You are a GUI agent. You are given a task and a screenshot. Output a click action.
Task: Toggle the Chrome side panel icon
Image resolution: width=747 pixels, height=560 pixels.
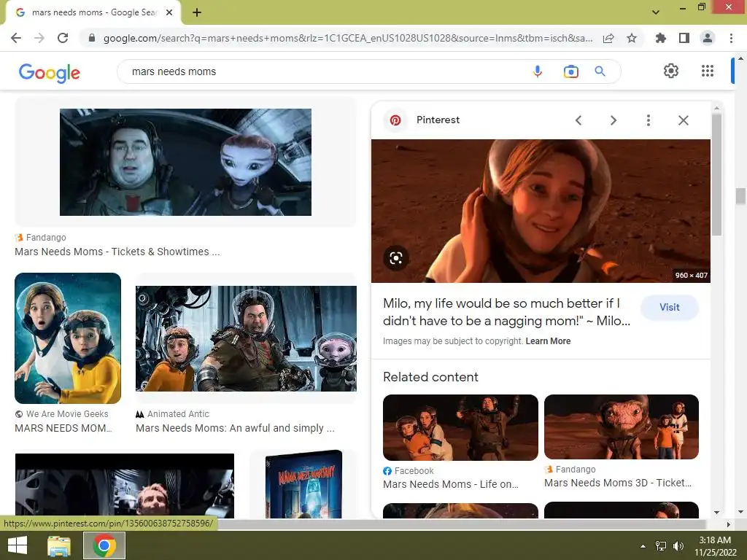[x=684, y=38]
